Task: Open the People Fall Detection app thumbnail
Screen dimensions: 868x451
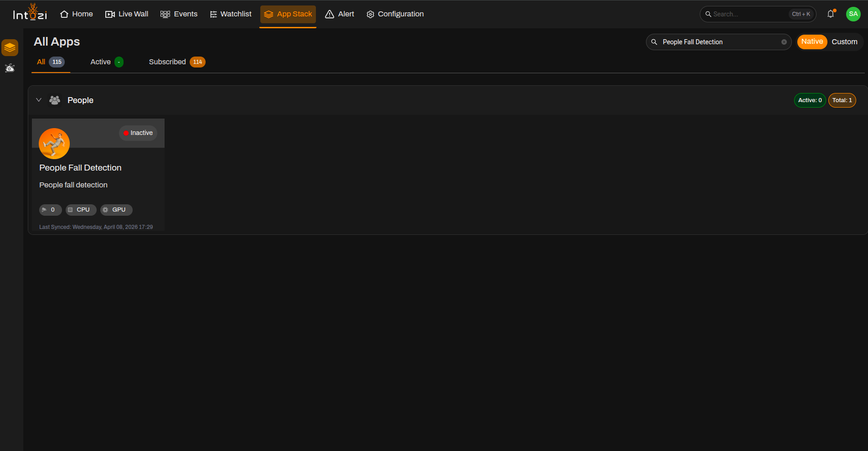Action: pos(54,144)
